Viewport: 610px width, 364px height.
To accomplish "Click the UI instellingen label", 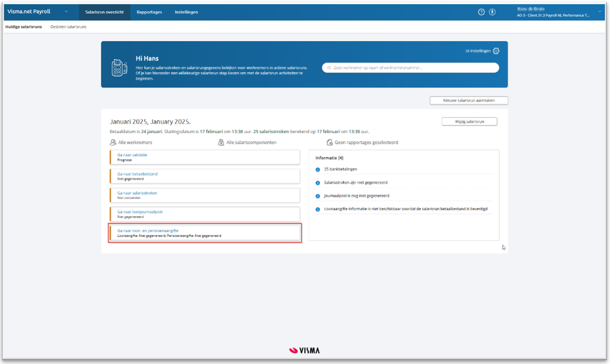I will point(477,51).
